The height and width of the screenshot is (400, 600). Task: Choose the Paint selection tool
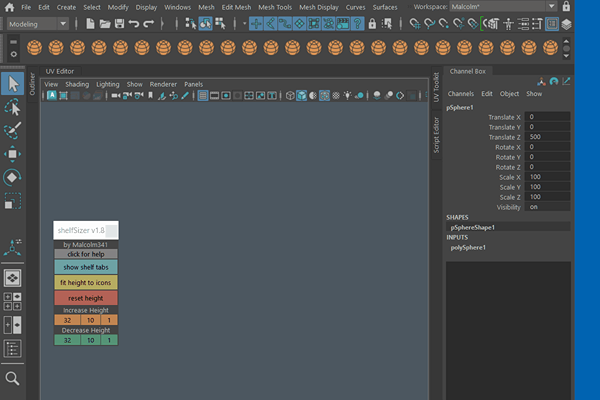click(13, 131)
